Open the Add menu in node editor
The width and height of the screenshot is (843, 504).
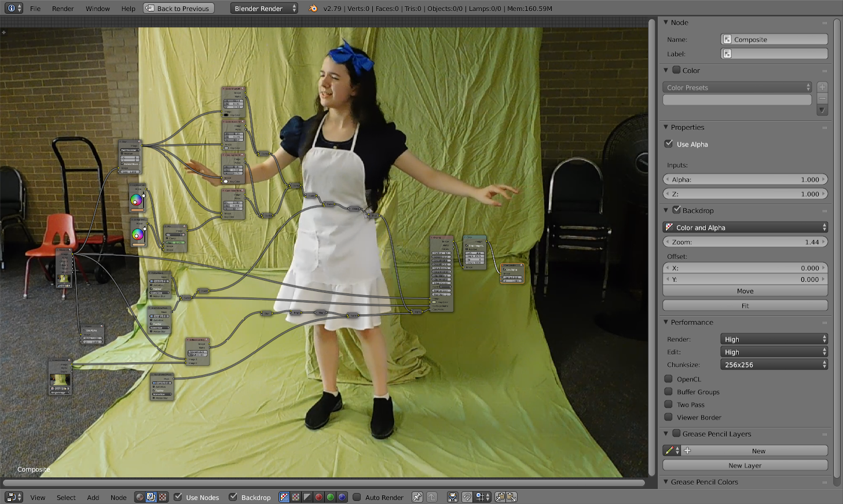93,498
